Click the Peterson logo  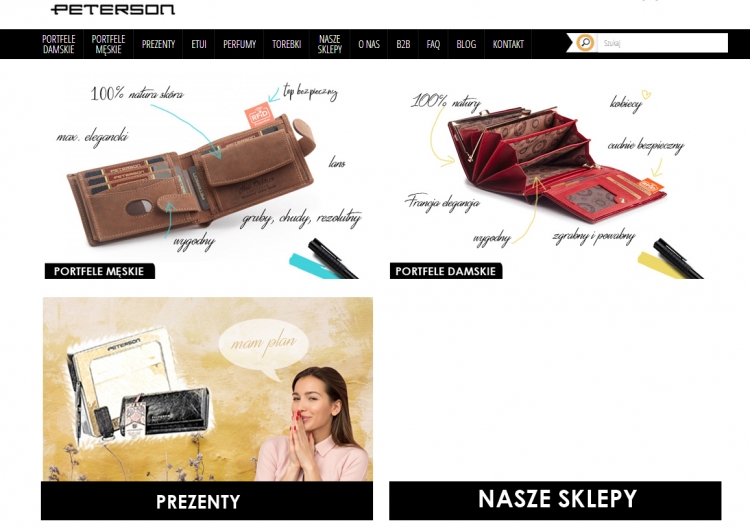[x=113, y=9]
